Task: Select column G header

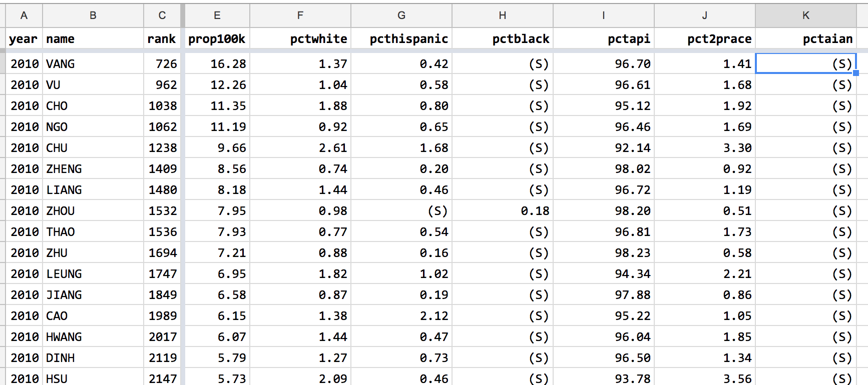Action: tap(401, 15)
